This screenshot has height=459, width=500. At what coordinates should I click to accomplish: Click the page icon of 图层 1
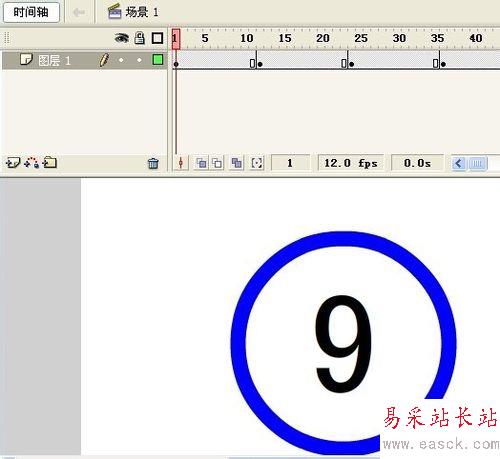click(26, 60)
